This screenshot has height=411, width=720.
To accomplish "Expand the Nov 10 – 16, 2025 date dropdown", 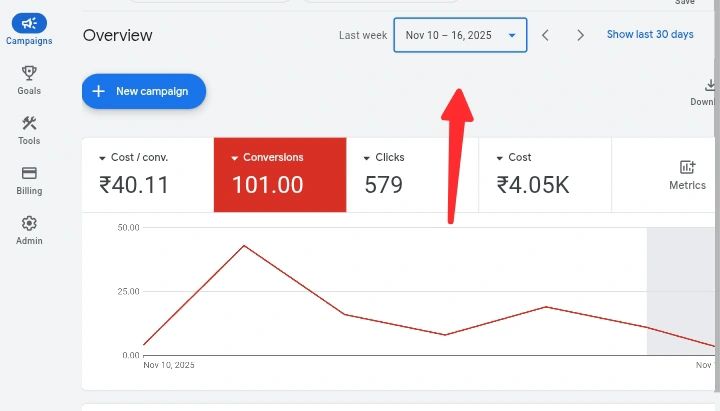I will pyautogui.click(x=460, y=35).
